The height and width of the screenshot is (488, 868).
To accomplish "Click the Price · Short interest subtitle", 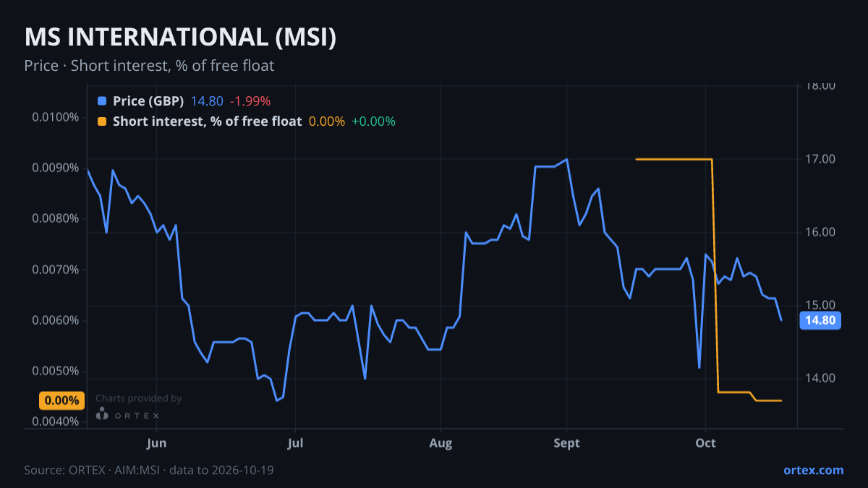I will 149,66.
